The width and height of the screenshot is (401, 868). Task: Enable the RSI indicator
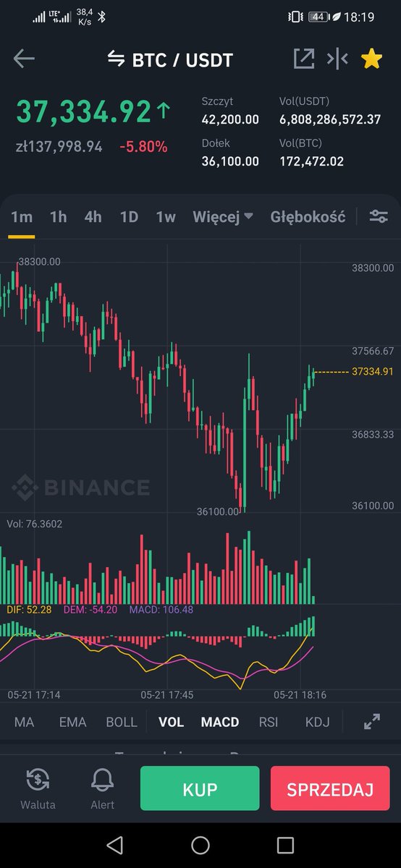tap(269, 722)
